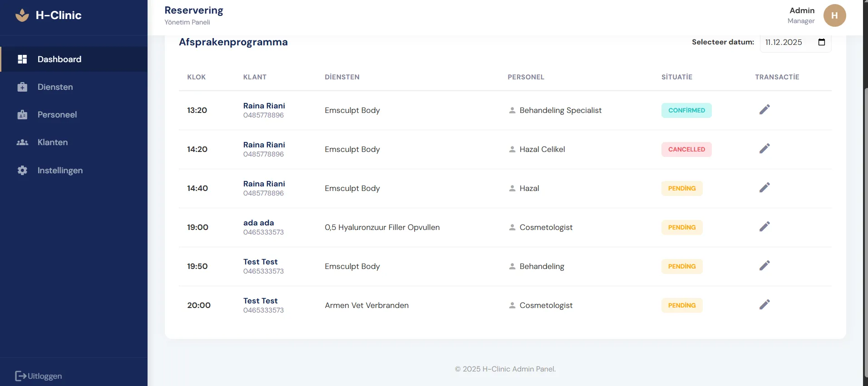Go to Diensten in the sidebar
This screenshot has height=386, width=868.
pyautogui.click(x=55, y=87)
